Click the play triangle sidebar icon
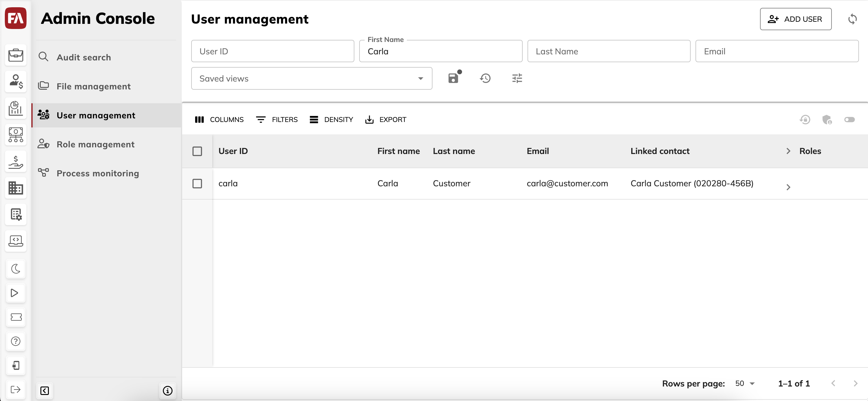The height and width of the screenshot is (401, 868). pos(15,293)
